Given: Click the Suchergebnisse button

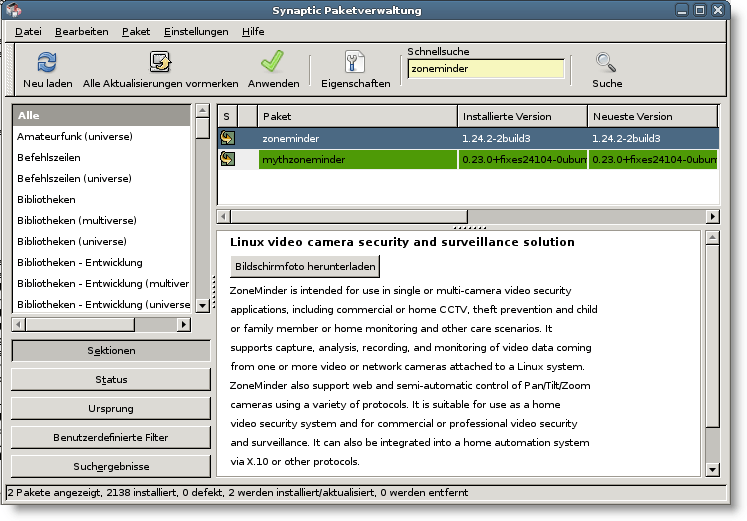Looking at the screenshot, I should point(111,466).
